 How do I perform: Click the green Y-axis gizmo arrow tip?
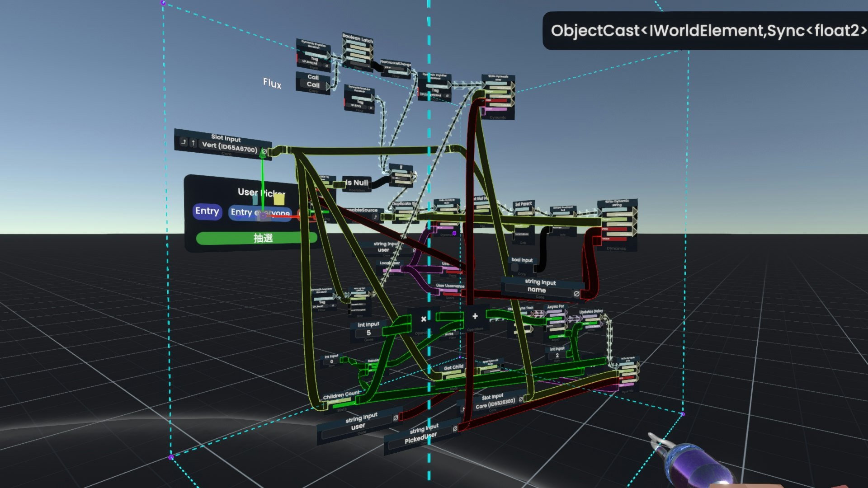[262, 155]
